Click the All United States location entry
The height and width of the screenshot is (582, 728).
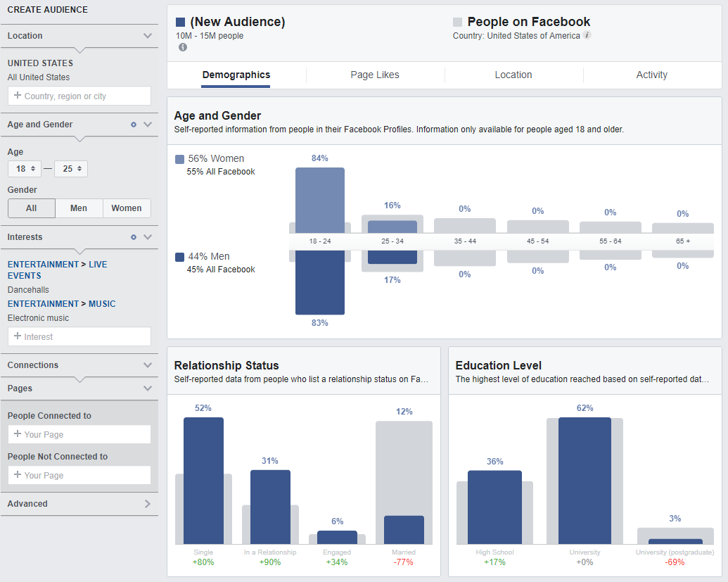[x=39, y=77]
